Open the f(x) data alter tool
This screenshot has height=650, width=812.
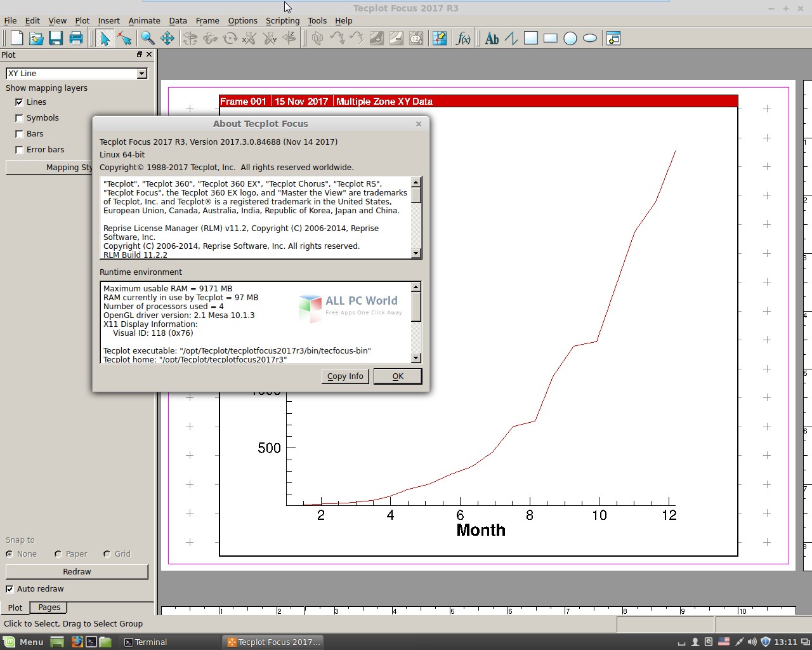464,38
